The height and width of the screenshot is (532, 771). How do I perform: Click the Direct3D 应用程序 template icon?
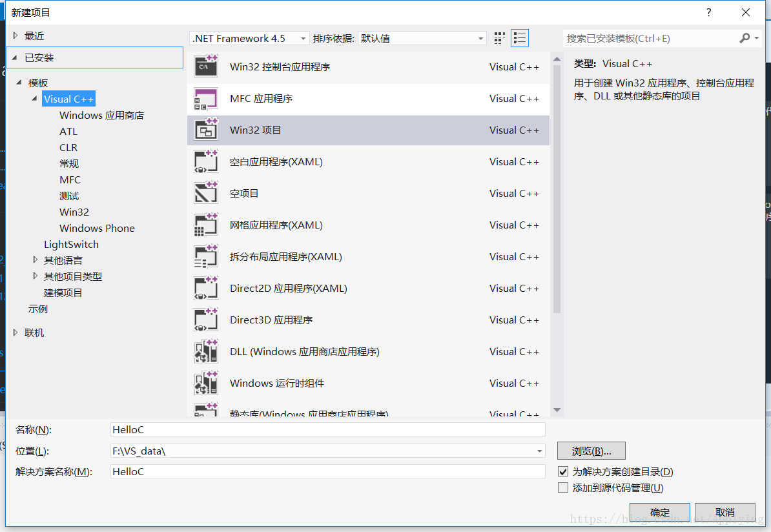click(206, 320)
